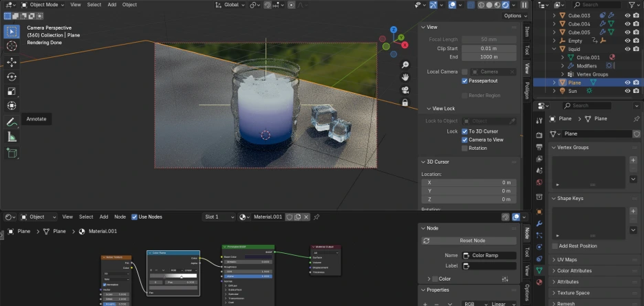Toggle camera view icon in viewport
This screenshot has height=306, width=644.
405,89
